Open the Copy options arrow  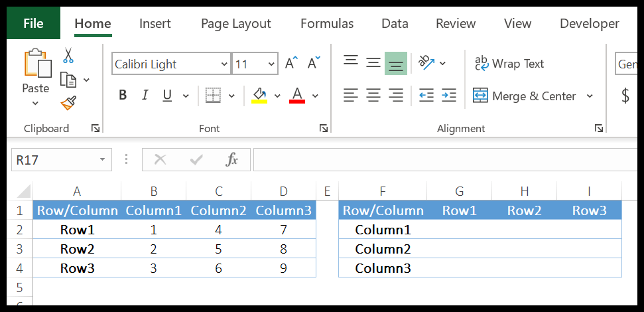click(86, 80)
